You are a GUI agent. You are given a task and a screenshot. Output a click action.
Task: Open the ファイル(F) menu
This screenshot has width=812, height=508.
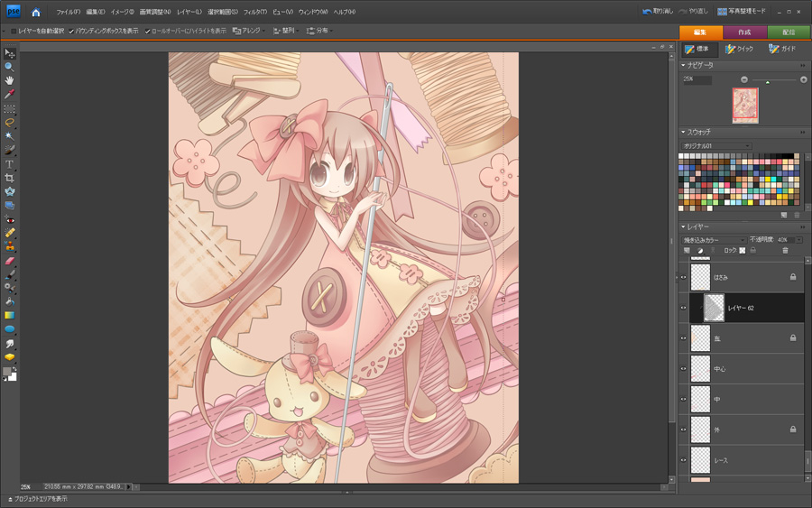click(69, 12)
